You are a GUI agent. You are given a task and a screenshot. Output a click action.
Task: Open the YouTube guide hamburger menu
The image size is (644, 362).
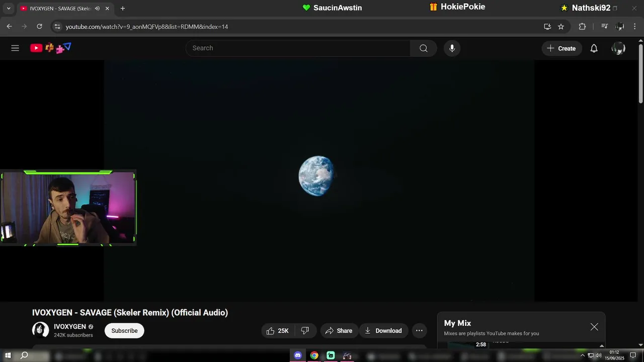[15, 48]
